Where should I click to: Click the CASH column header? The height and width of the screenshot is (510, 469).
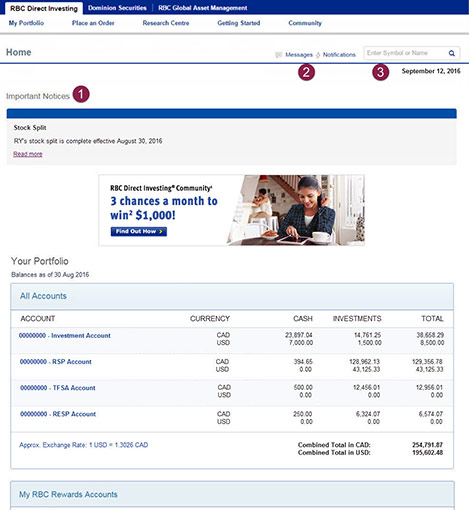pos(303,319)
